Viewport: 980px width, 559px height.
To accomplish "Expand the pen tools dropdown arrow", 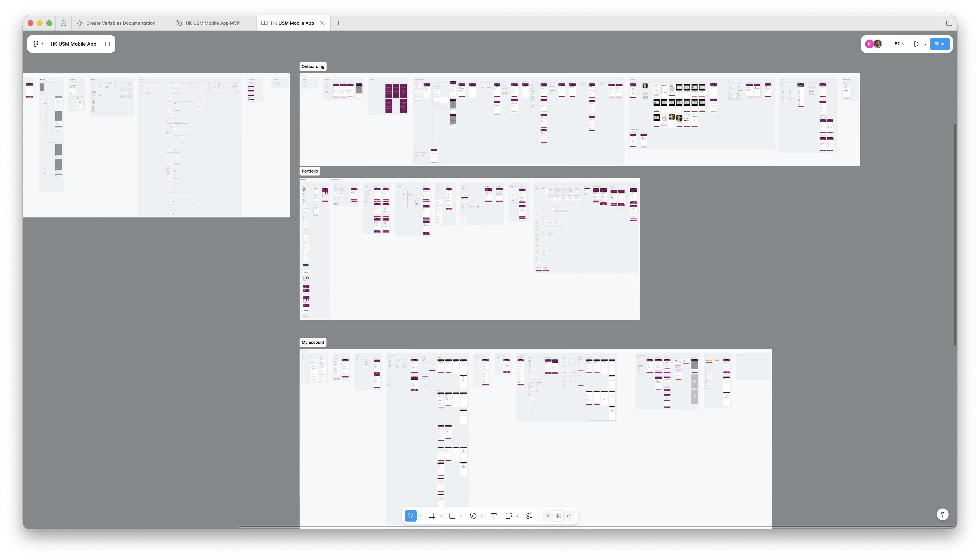I will tap(482, 516).
